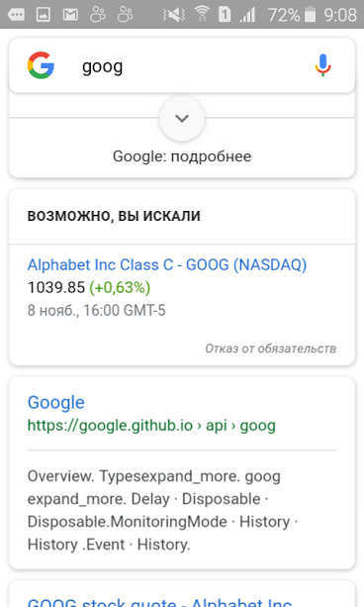Tap the image notification icon in status bar

(44, 15)
